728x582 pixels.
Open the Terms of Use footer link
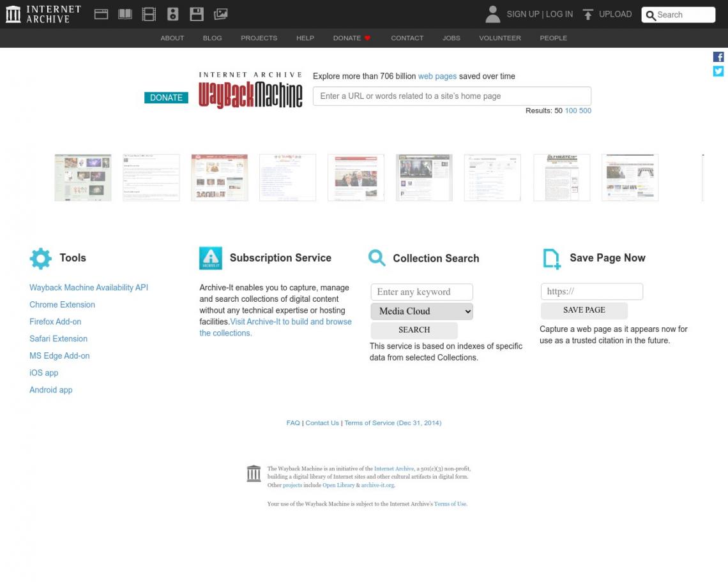click(450, 504)
